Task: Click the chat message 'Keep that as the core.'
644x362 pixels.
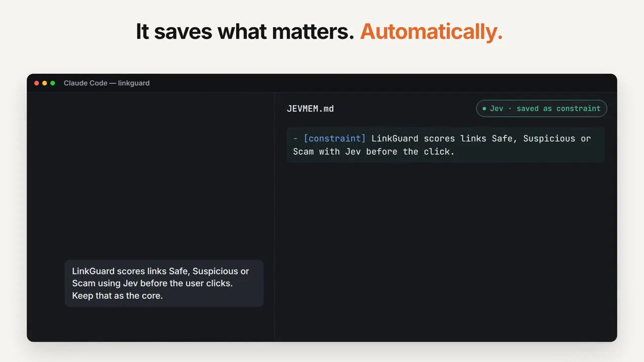Action: (117, 296)
